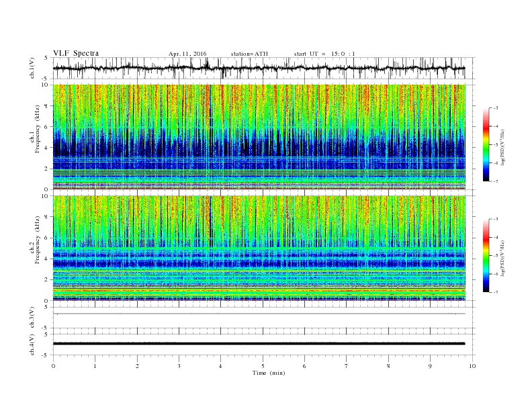
Task: Click the "-3" tick on the lower colorbar
Action: coord(495,219)
